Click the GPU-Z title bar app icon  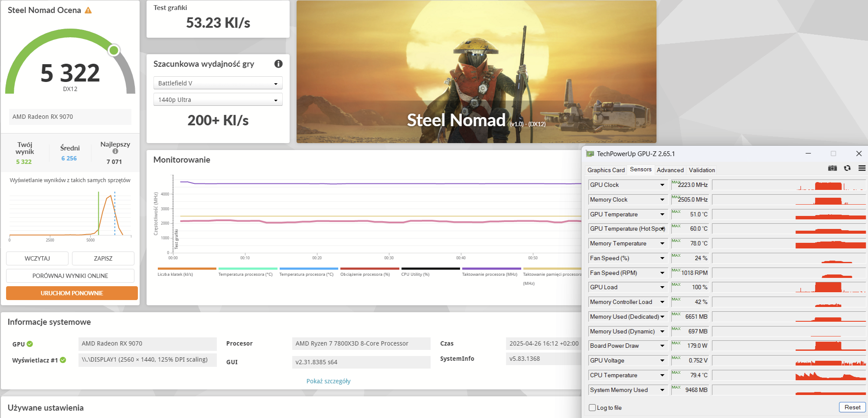point(590,154)
